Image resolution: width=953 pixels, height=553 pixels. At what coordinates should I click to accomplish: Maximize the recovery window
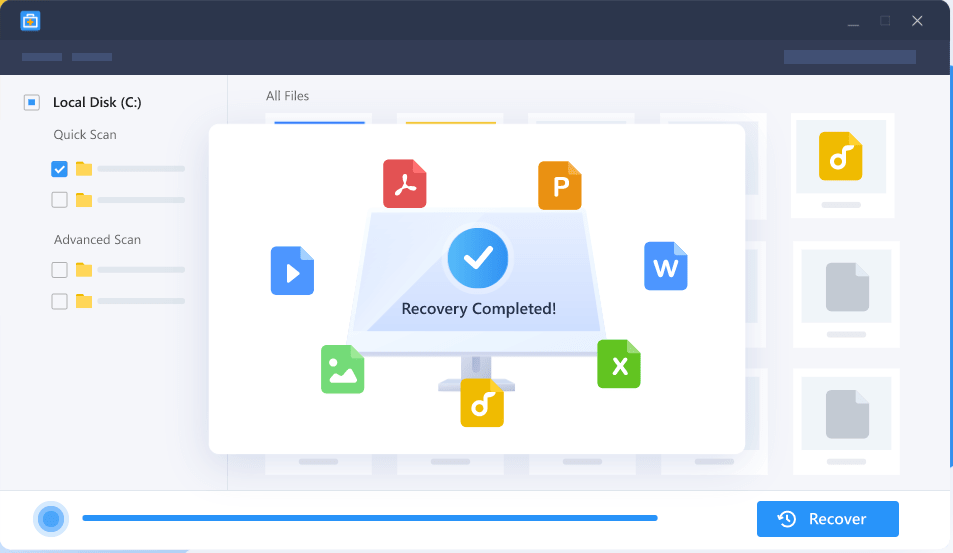point(885,21)
